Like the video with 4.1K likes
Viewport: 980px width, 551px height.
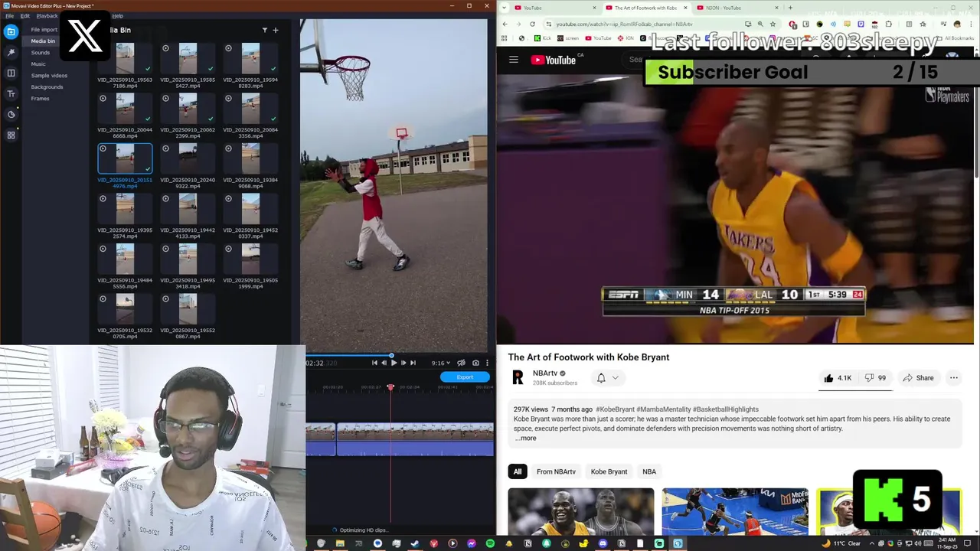(x=838, y=378)
